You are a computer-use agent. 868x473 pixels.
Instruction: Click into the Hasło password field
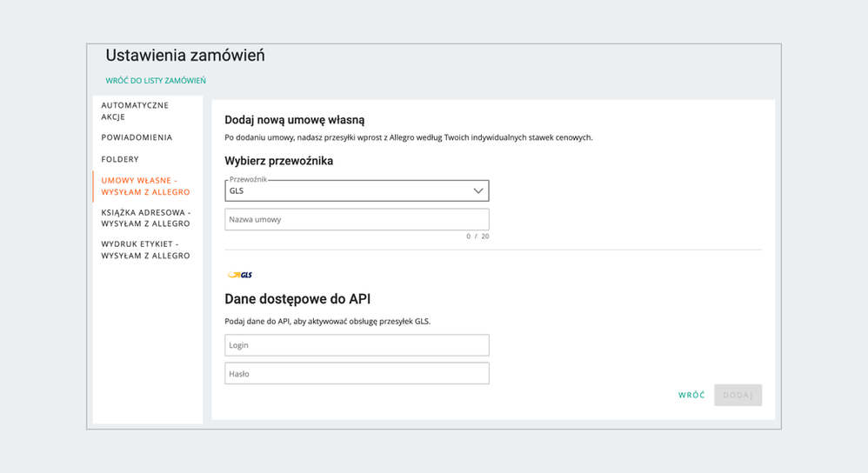357,374
